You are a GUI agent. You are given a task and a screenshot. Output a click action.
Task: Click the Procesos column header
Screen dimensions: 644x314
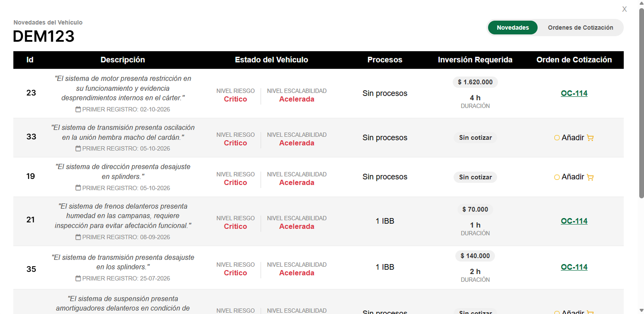click(385, 60)
